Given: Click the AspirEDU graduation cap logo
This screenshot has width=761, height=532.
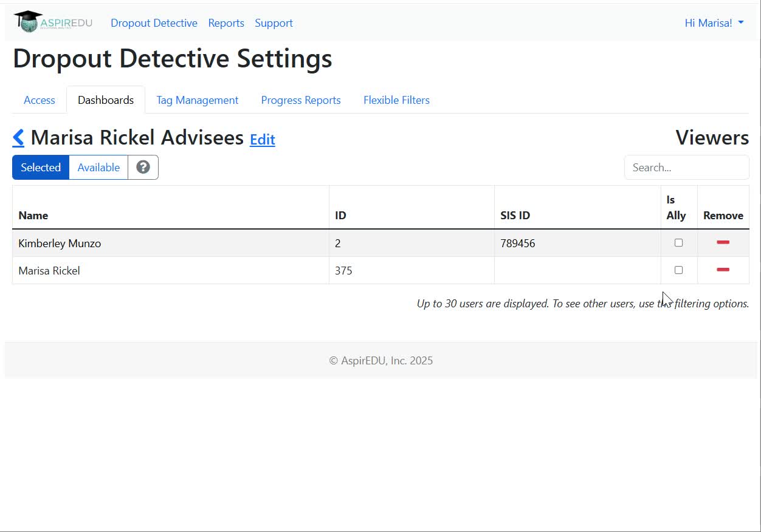Looking at the screenshot, I should (53, 22).
